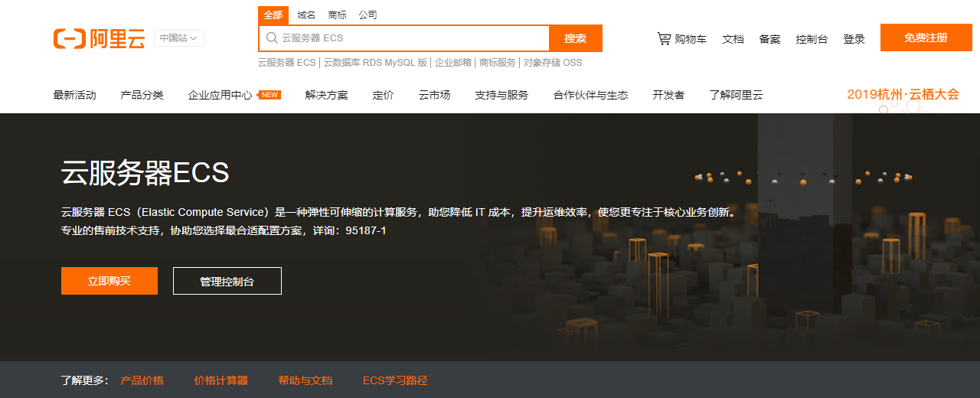The width and height of the screenshot is (980, 398).
Task: Click the orange 搜索 button
Action: tap(576, 38)
